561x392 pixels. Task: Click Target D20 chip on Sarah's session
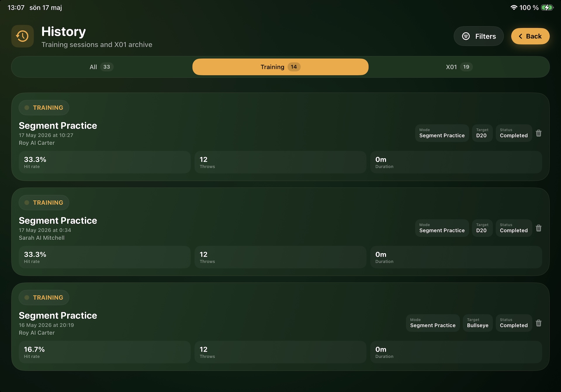pyautogui.click(x=482, y=228)
